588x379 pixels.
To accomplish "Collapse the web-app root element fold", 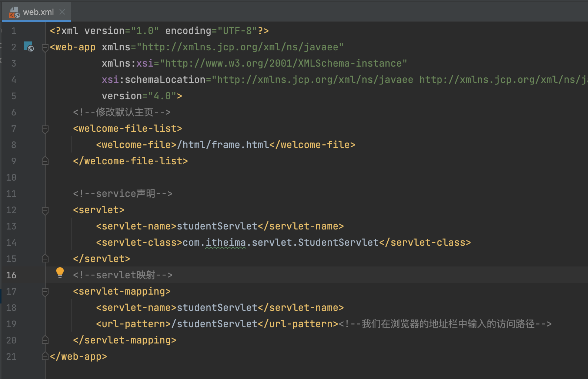I will [45, 47].
